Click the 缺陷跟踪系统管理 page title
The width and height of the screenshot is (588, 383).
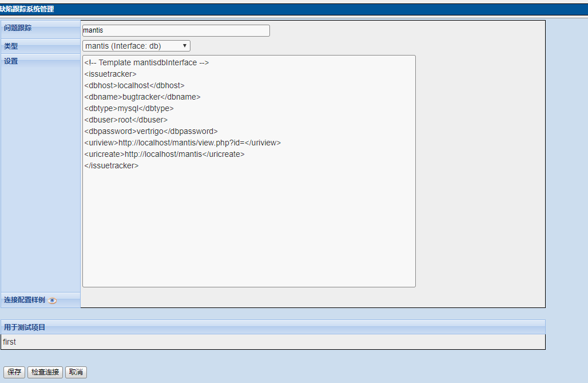click(27, 9)
